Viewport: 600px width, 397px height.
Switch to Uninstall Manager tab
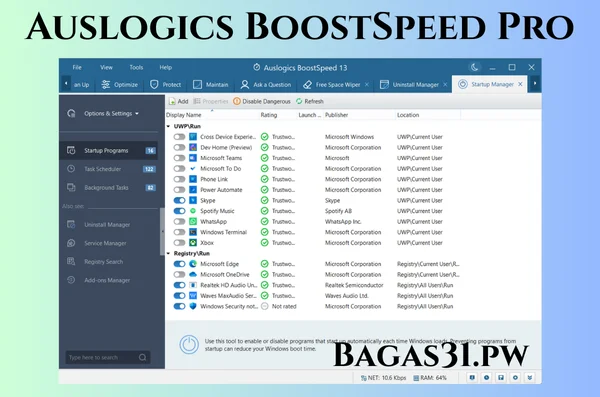(410, 85)
